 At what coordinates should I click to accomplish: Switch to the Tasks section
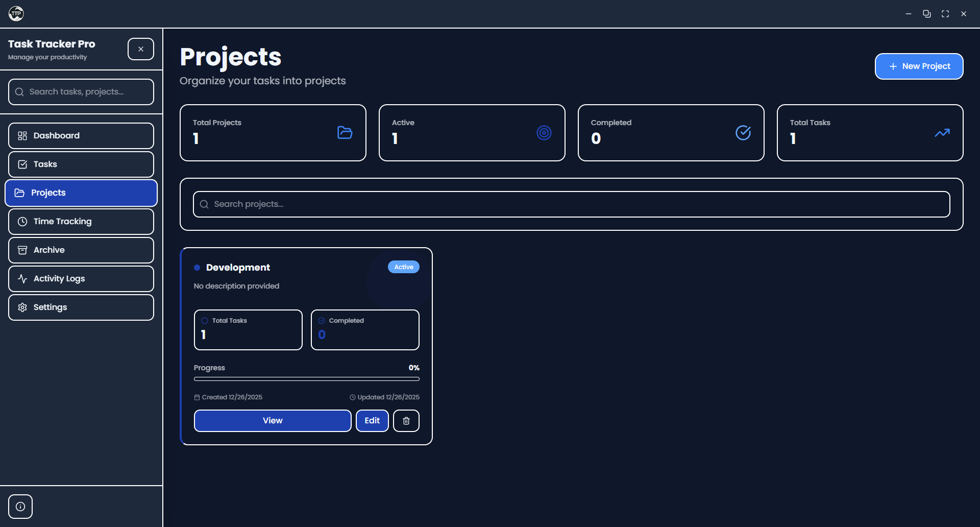(x=45, y=164)
